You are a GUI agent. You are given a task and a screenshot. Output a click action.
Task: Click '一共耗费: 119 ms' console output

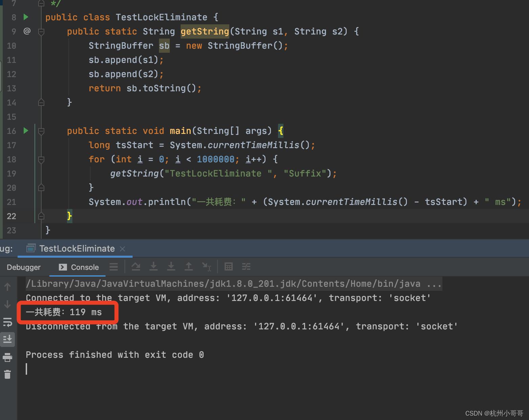64,312
